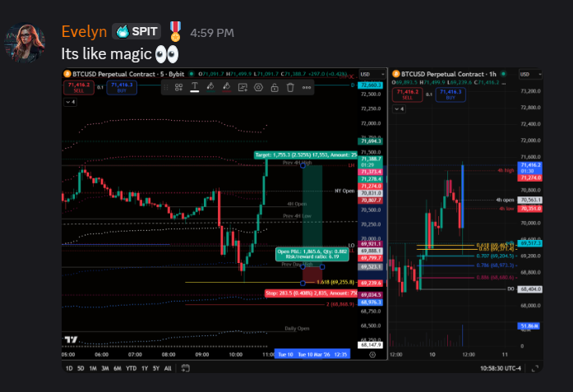The width and height of the screenshot is (573, 392).
Task: Click the Bitcoin symbol logo on 1h chart
Action: [395, 74]
